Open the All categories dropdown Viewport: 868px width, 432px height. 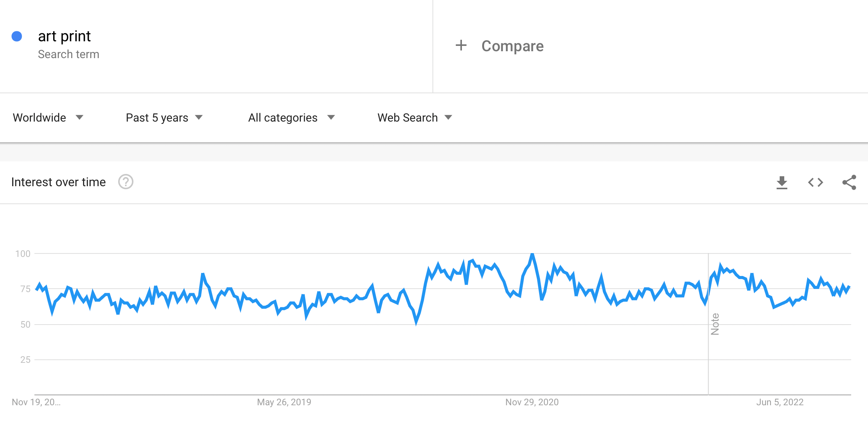pyautogui.click(x=291, y=117)
